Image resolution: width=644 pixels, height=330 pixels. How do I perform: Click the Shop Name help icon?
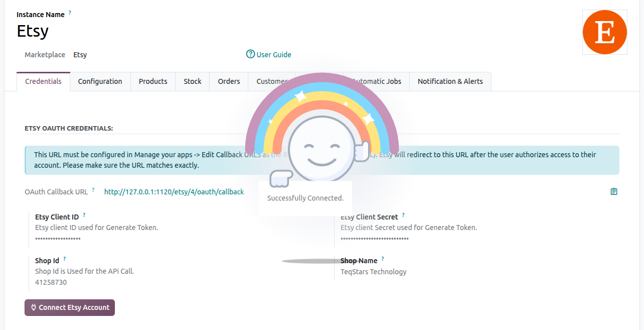(383, 259)
